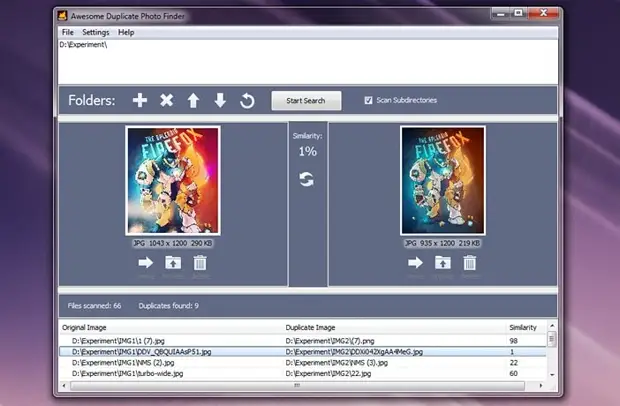Click the reset folders circular arrow icon
620x406 pixels.
247,101
